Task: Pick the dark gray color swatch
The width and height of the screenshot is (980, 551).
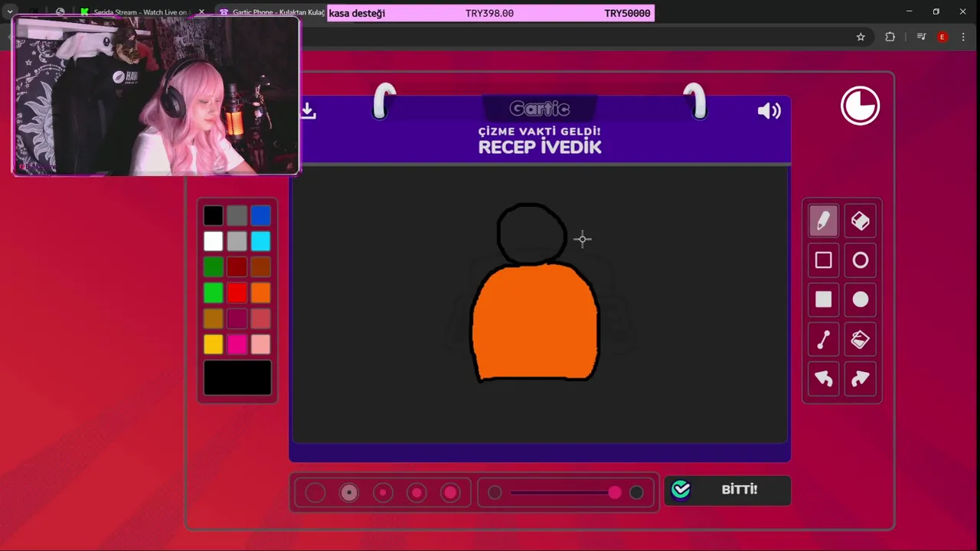Action: 237,216
